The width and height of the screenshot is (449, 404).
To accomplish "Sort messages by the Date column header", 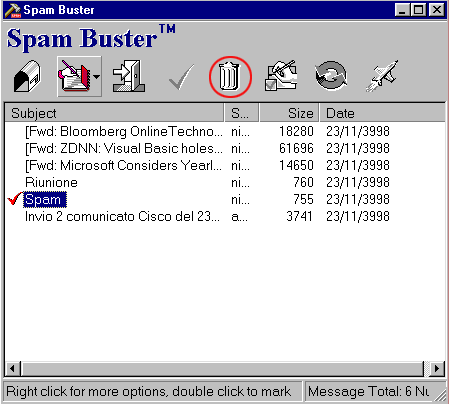I will point(382,113).
